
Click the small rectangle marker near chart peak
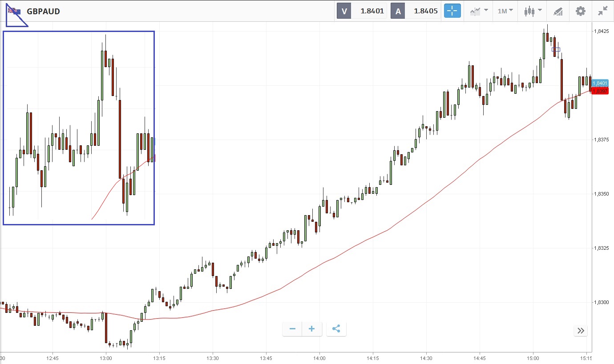point(556,49)
